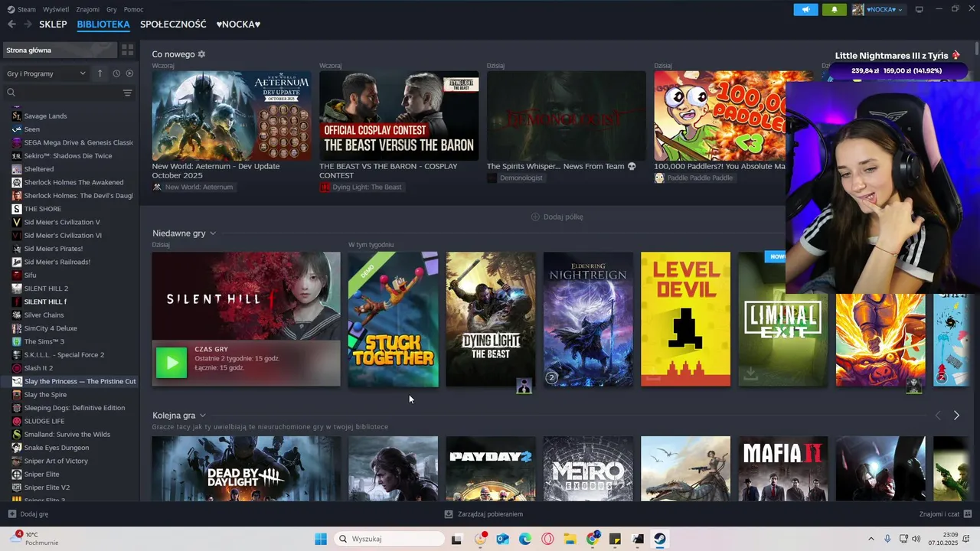980x551 pixels.
Task: Expand the Niedawne gry shelf menu
Action: pos(213,233)
